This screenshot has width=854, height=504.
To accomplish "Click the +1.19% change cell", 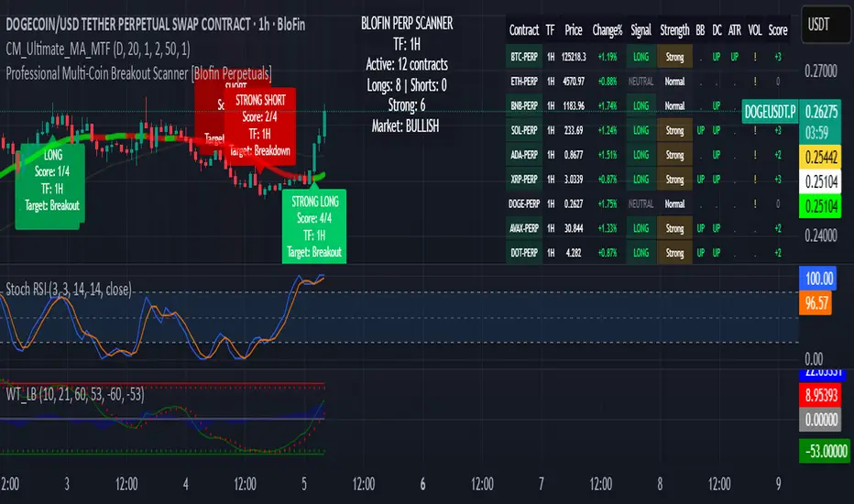I will 608,57.
